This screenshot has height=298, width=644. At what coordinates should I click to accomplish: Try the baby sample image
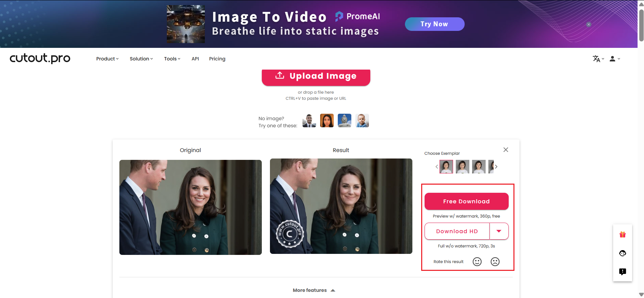coord(362,120)
